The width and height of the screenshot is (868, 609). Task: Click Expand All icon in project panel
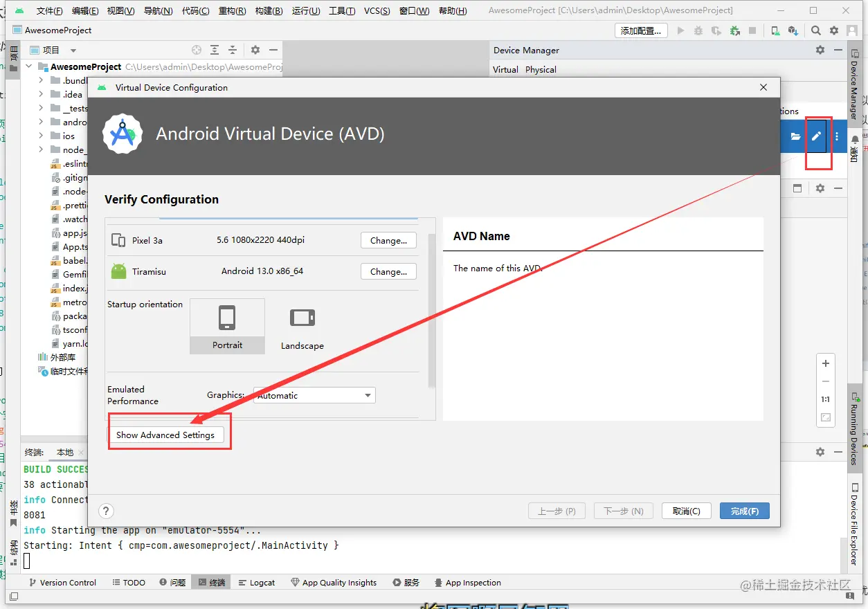click(x=215, y=50)
